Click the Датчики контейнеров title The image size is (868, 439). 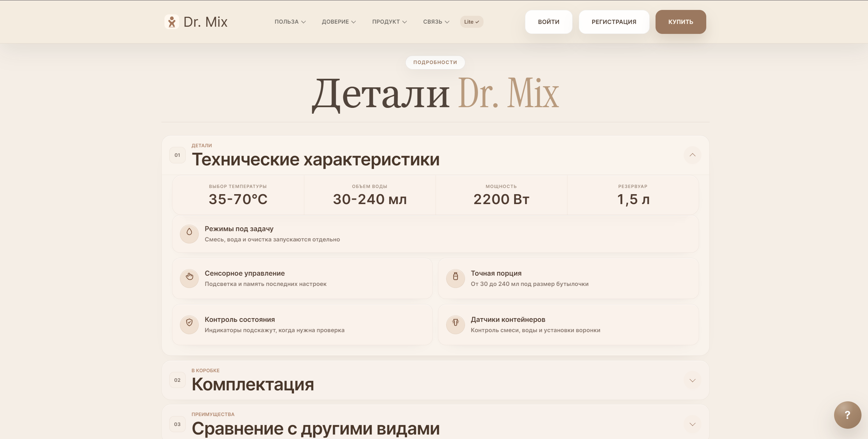point(508,319)
